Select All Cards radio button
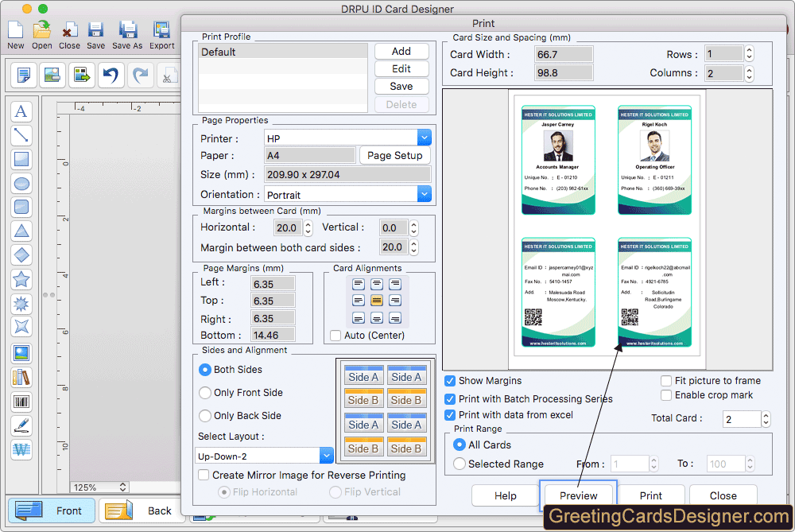The image size is (795, 532). click(x=460, y=445)
